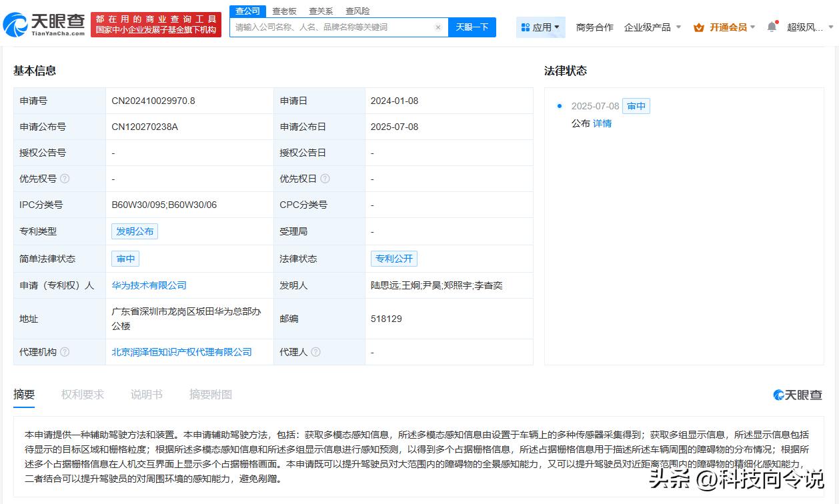Select the 查风险 search tab
839x504 pixels.
pyautogui.click(x=357, y=11)
